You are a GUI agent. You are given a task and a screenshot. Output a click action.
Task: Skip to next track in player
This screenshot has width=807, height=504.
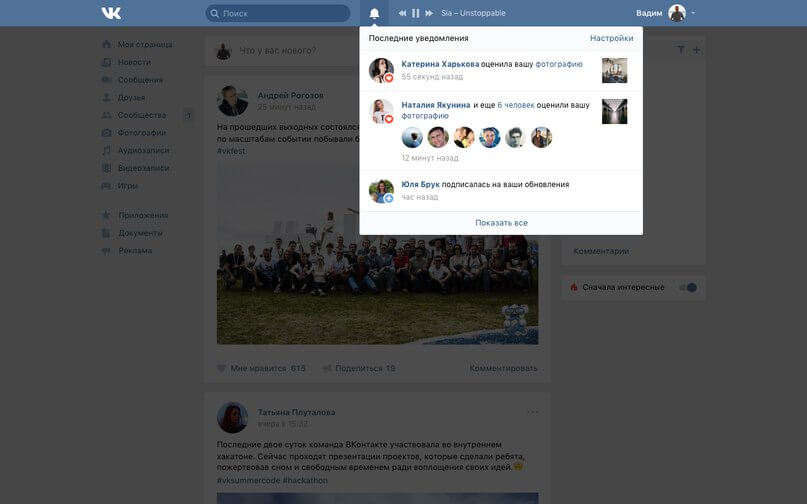tap(429, 13)
